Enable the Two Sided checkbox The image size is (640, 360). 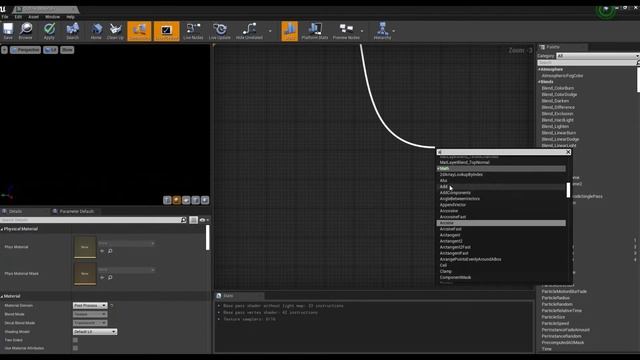tap(75, 340)
